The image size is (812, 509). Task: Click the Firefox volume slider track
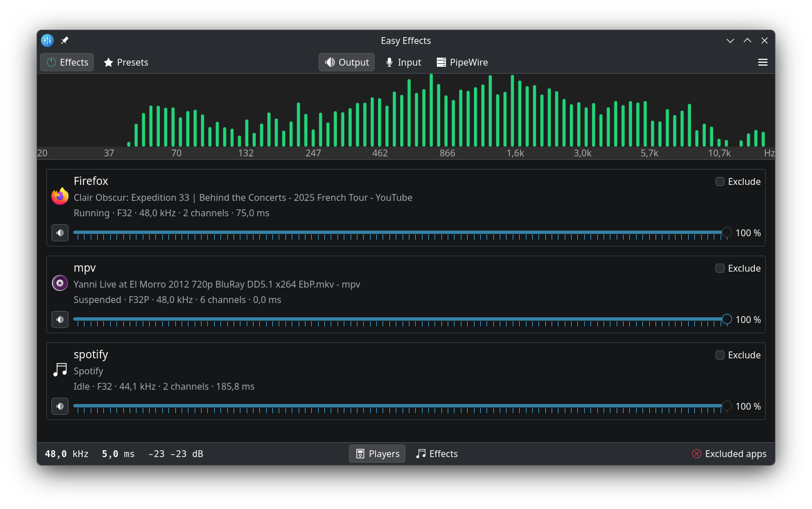[400, 232]
